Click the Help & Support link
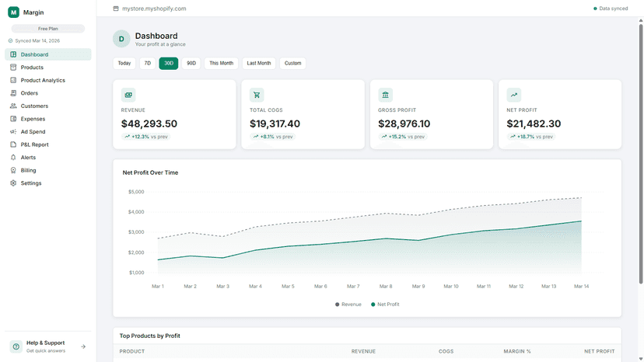The height and width of the screenshot is (362, 644). point(48,346)
